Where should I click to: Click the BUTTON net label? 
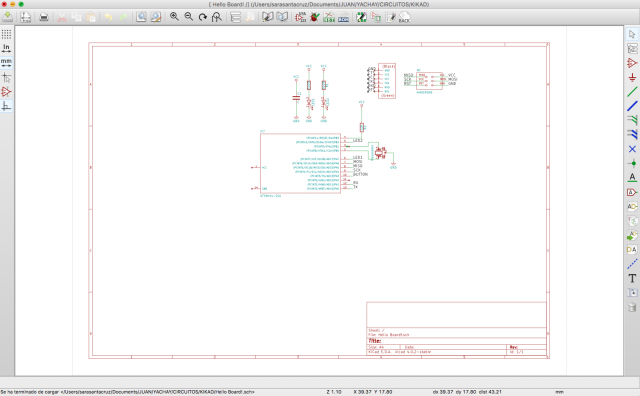(x=360, y=174)
